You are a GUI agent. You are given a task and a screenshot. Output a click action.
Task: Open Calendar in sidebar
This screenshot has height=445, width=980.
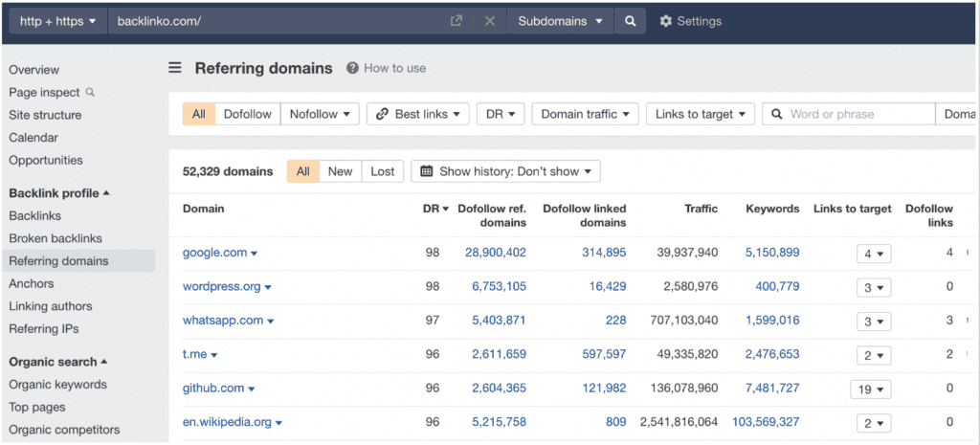click(33, 138)
